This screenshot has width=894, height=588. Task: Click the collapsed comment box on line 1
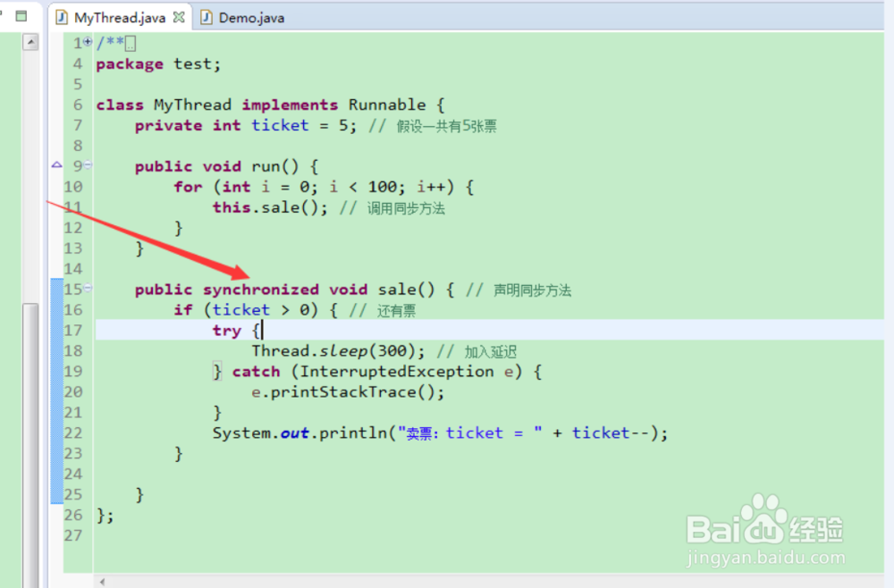coord(131,43)
